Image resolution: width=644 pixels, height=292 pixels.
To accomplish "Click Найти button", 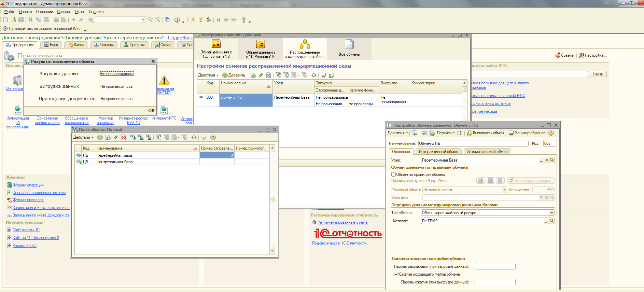I will (598, 74).
